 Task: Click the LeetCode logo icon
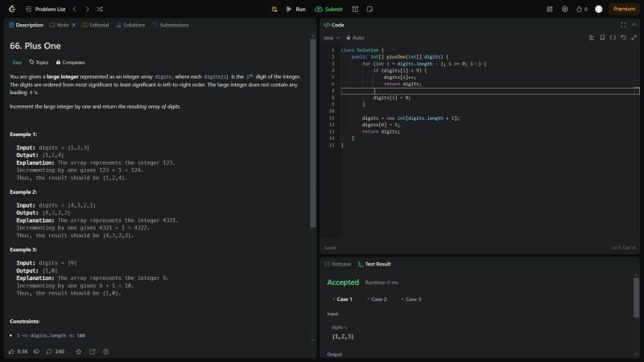point(12,9)
